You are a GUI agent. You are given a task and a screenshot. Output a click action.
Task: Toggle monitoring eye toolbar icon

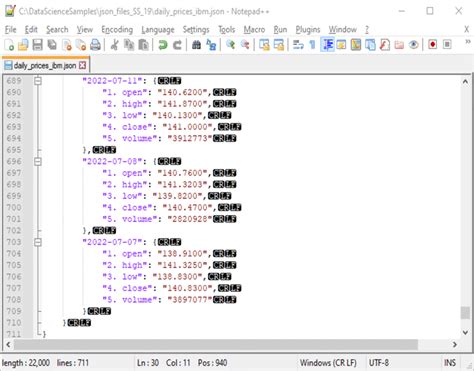(x=413, y=45)
